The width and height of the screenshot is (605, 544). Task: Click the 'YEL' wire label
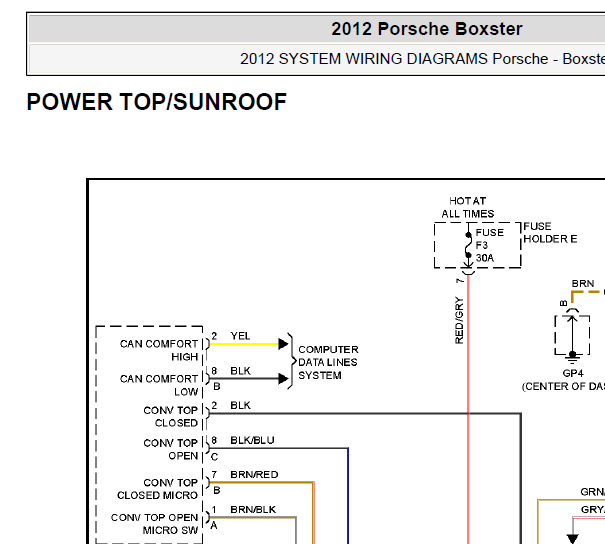pos(240,336)
